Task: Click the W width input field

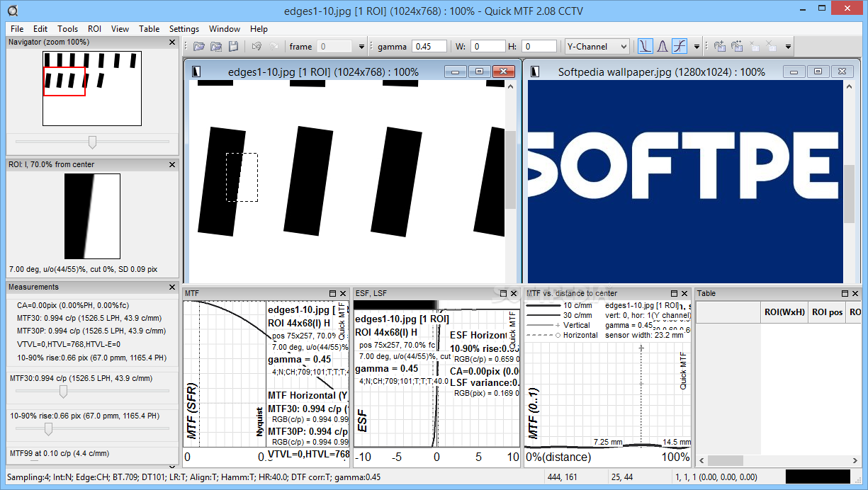Action: (488, 47)
